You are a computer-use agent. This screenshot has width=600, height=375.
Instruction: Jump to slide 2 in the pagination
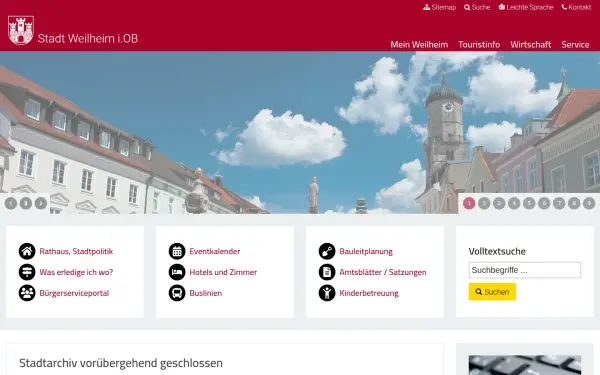[484, 203]
